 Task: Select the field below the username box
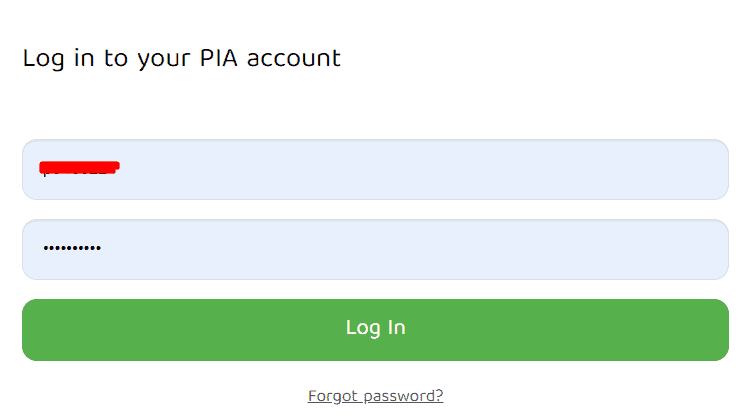pyautogui.click(x=375, y=249)
